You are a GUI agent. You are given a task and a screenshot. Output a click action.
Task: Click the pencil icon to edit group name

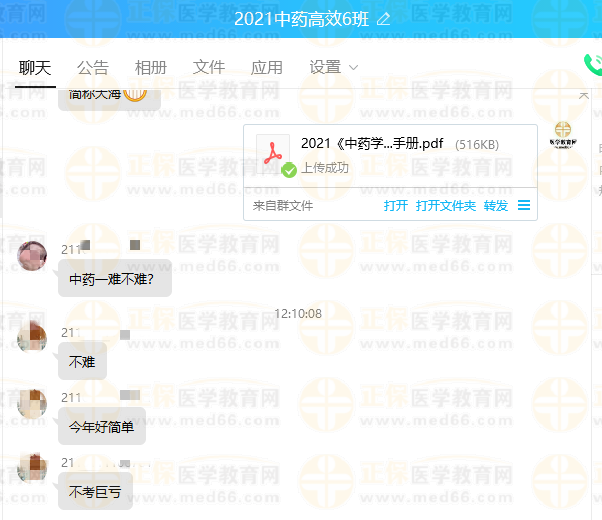[x=383, y=20]
